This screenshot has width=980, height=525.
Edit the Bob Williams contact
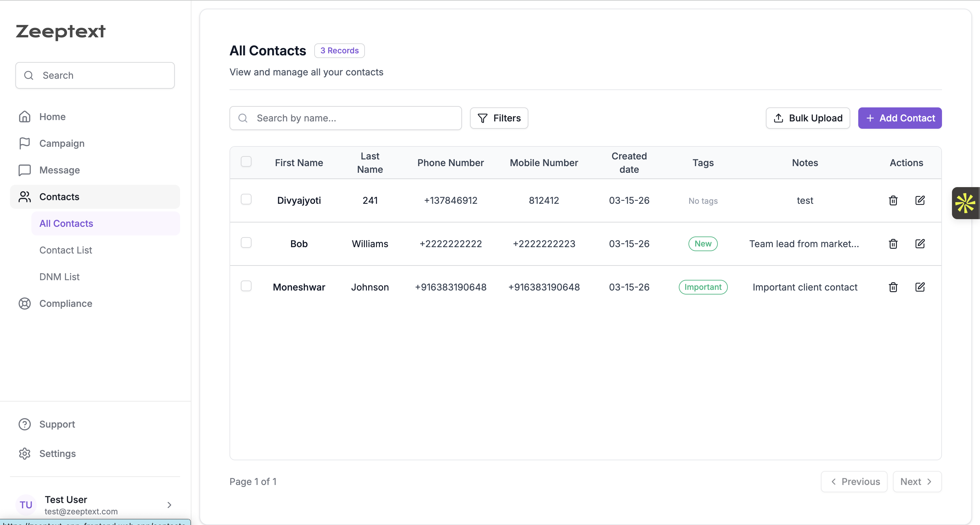coord(920,244)
